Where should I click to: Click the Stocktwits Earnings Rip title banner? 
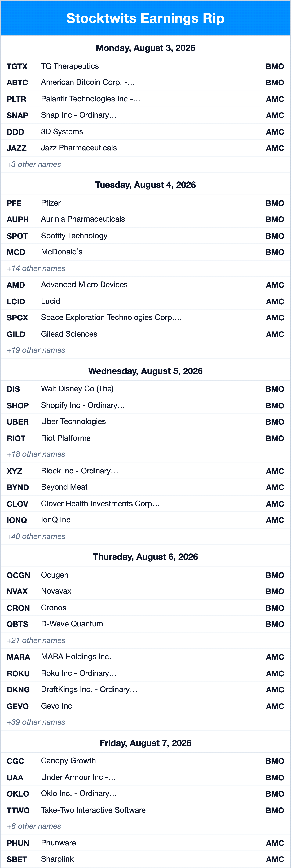145,18
